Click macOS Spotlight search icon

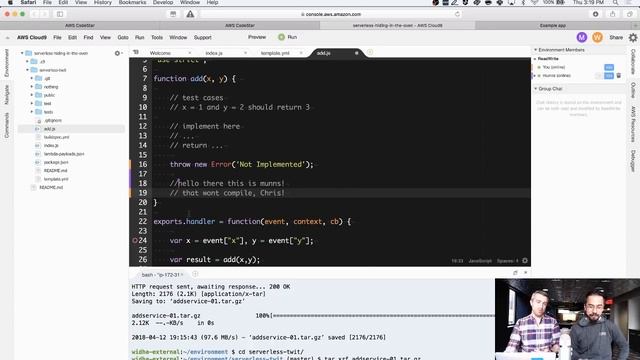(615, 2)
